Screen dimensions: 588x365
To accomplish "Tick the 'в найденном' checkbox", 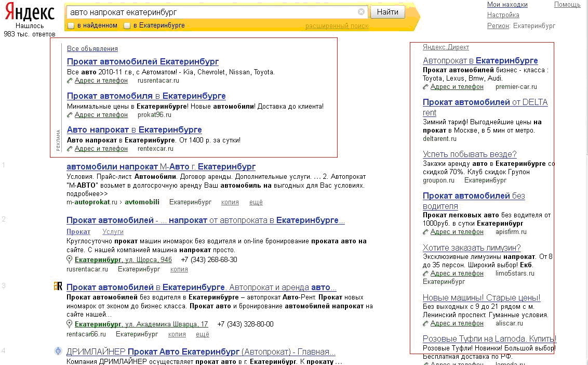I will tap(71, 25).
